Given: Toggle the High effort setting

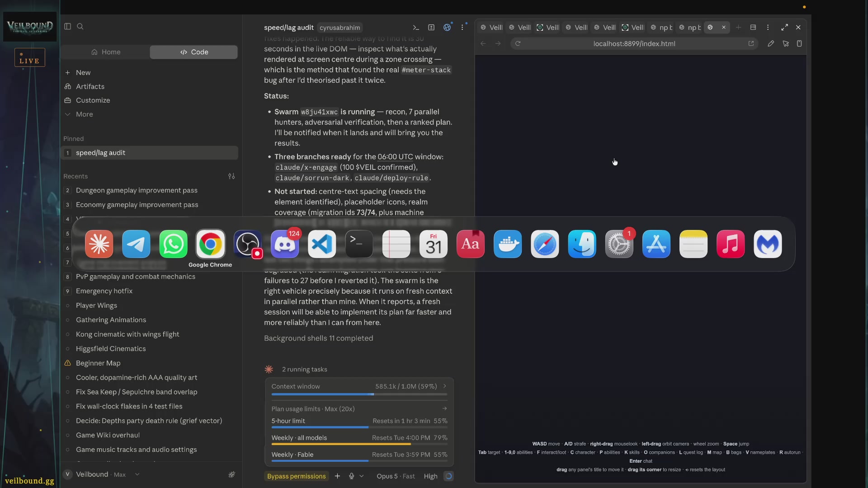Looking at the screenshot, I should tap(430, 476).
